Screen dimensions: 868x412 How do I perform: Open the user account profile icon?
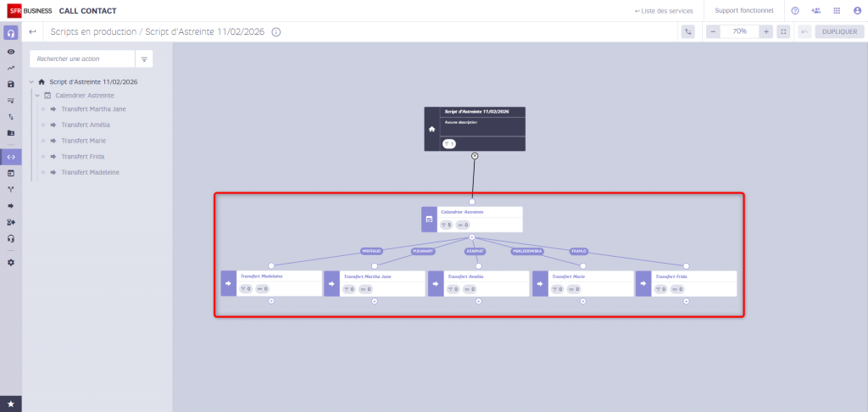856,11
